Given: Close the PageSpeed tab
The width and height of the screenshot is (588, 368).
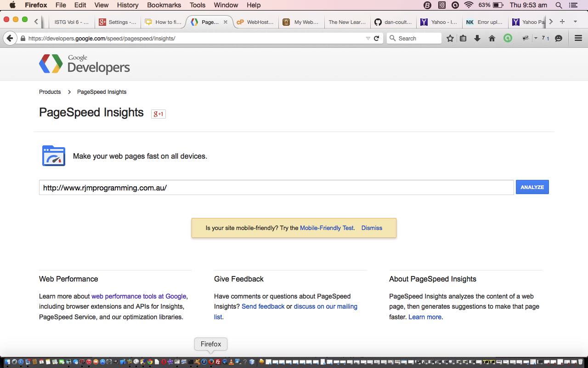Looking at the screenshot, I should (x=225, y=22).
